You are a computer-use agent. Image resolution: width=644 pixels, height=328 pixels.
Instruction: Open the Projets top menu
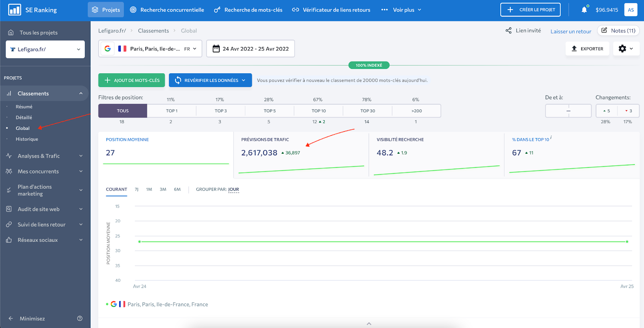point(106,10)
